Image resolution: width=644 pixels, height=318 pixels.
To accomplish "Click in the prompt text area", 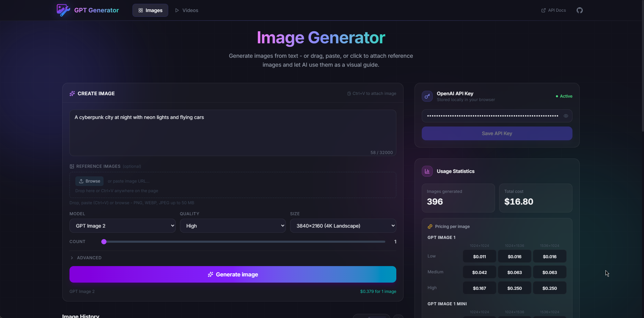I will point(233,133).
